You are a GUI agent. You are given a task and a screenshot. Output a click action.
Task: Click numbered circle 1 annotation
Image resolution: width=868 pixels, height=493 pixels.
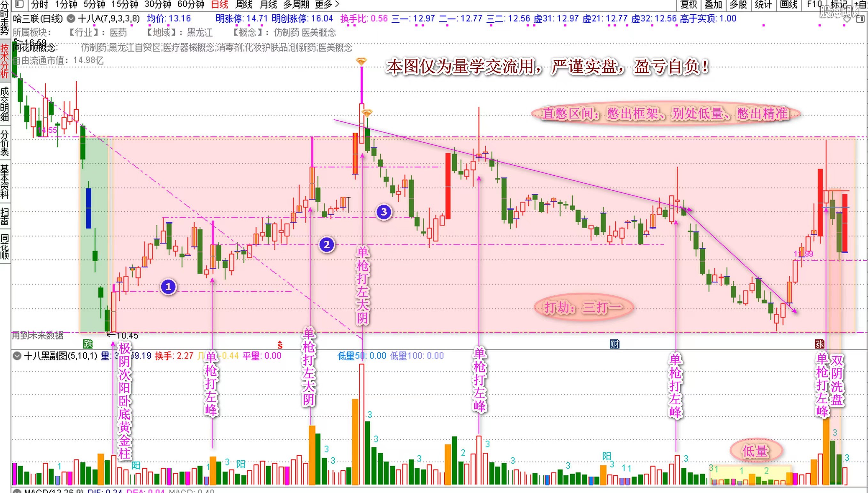[x=168, y=287]
